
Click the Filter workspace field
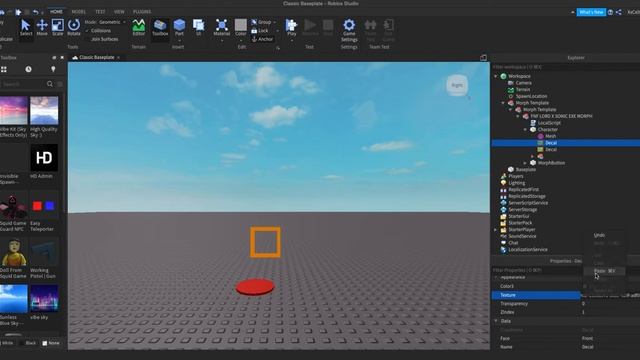pyautogui.click(x=566, y=67)
